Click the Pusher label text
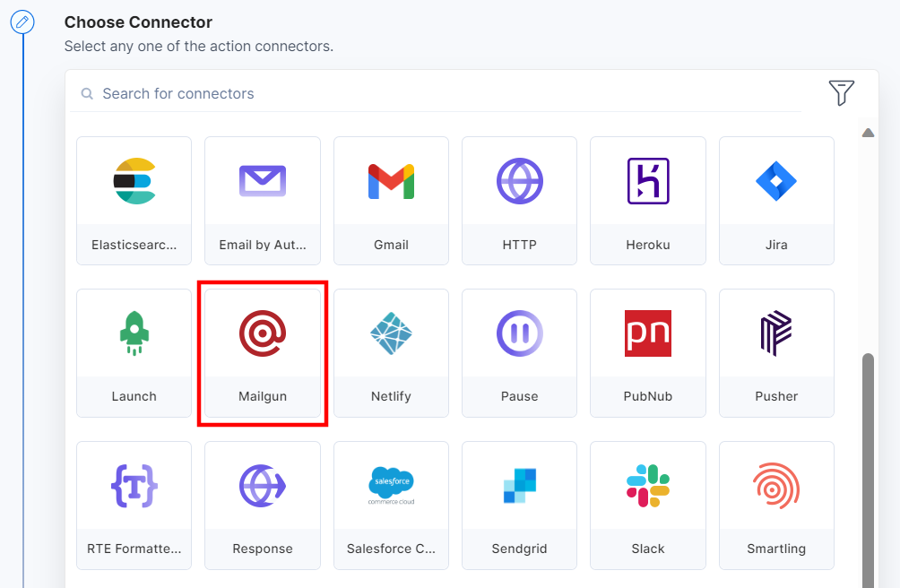The width and height of the screenshot is (900, 588). tap(776, 396)
